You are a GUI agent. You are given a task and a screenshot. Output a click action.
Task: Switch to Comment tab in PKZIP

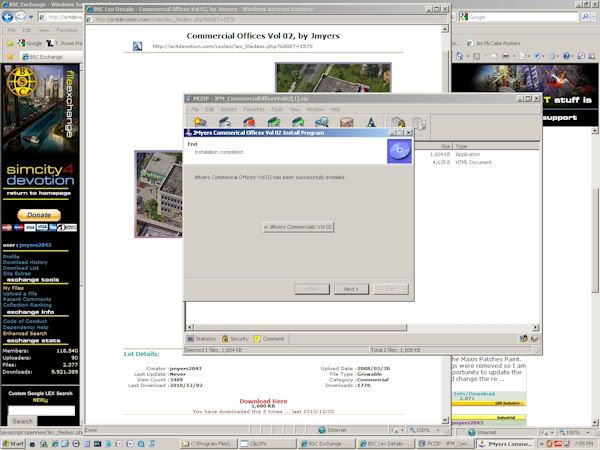(x=269, y=339)
